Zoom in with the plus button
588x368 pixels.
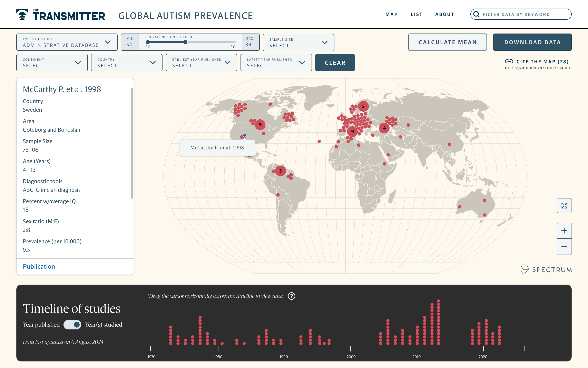(564, 230)
